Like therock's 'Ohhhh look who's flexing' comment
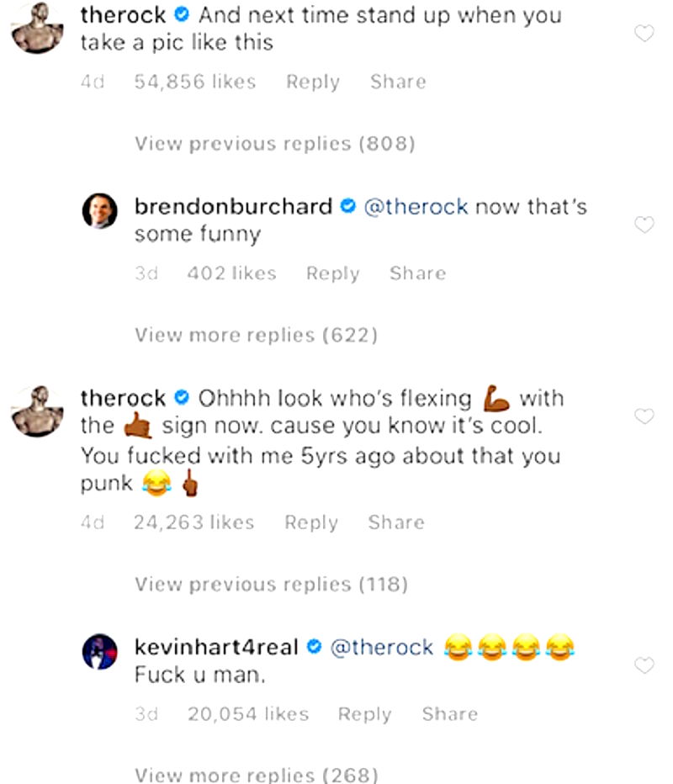 tap(644, 416)
